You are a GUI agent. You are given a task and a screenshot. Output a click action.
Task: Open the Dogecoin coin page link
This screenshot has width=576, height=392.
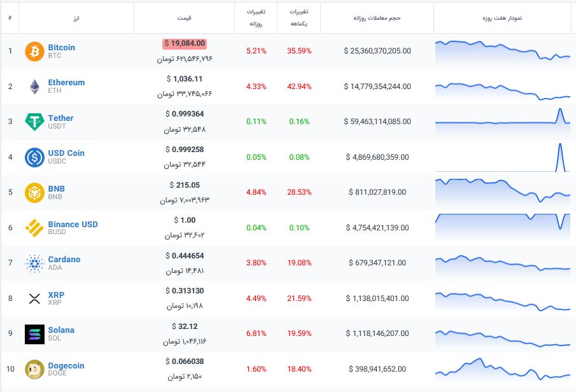(66, 365)
